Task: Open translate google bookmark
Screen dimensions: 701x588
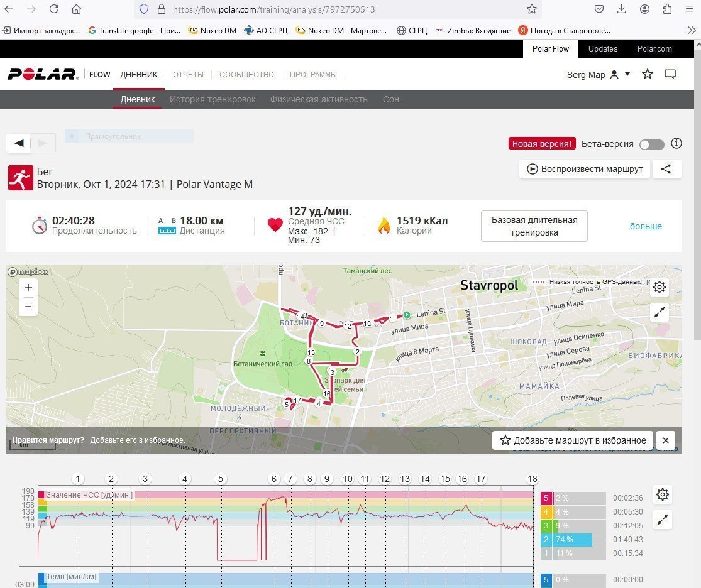Action: point(134,30)
